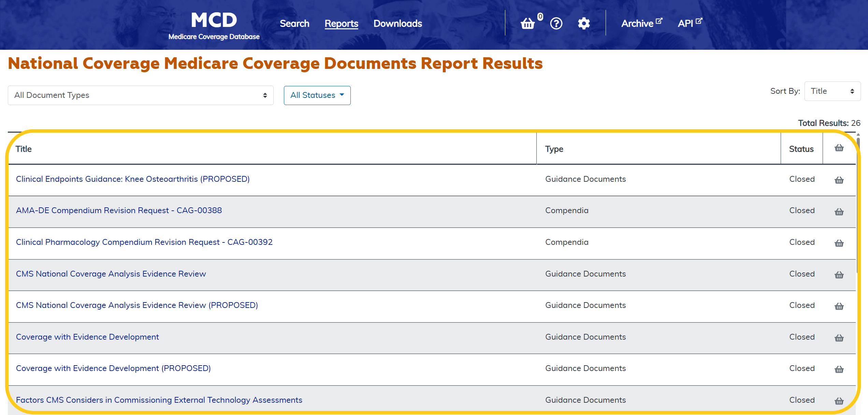The height and width of the screenshot is (415, 868).
Task: Expand the All Statuses dropdown
Action: tap(317, 95)
